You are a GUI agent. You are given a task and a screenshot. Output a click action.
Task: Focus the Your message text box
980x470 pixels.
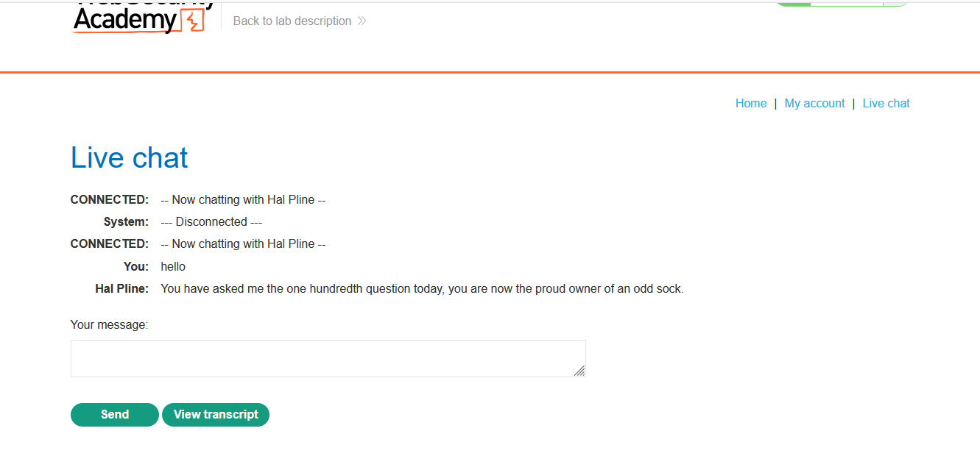coord(328,359)
